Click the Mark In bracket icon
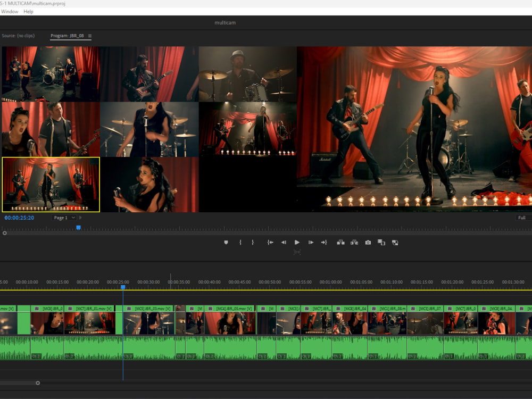This screenshot has height=399, width=532. (x=240, y=243)
